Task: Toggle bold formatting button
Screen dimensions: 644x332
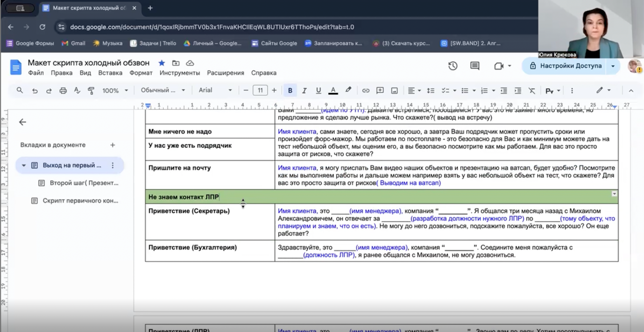Action: click(x=290, y=90)
